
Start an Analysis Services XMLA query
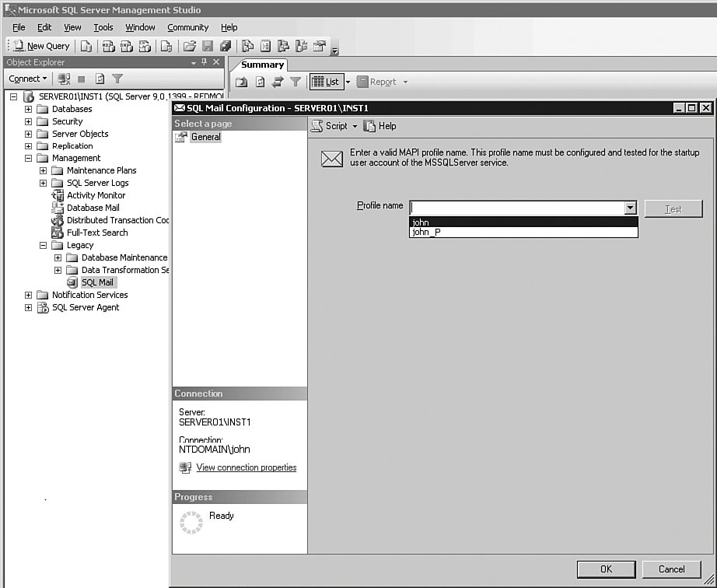[x=145, y=46]
